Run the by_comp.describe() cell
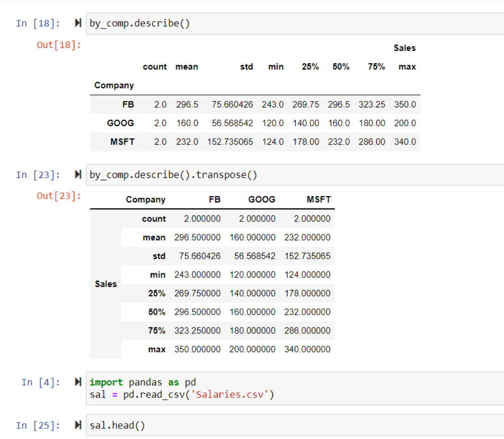 coord(77,23)
